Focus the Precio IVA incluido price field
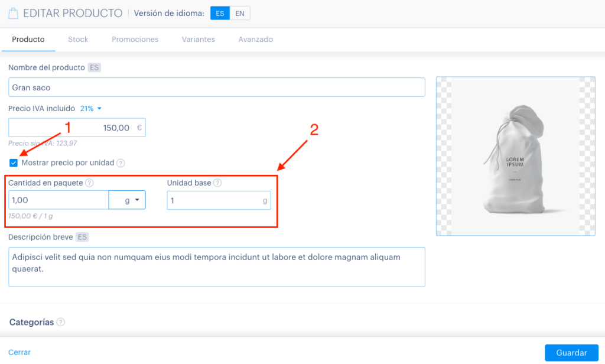Image resolution: width=605 pixels, height=364 pixels. coord(77,128)
